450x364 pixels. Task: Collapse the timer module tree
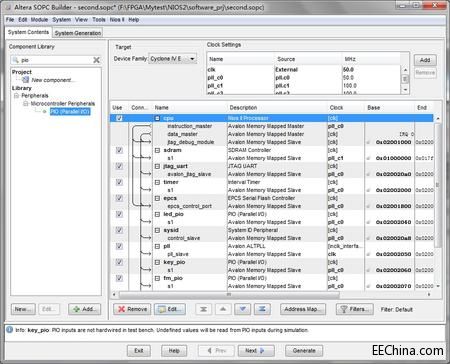[x=158, y=182]
